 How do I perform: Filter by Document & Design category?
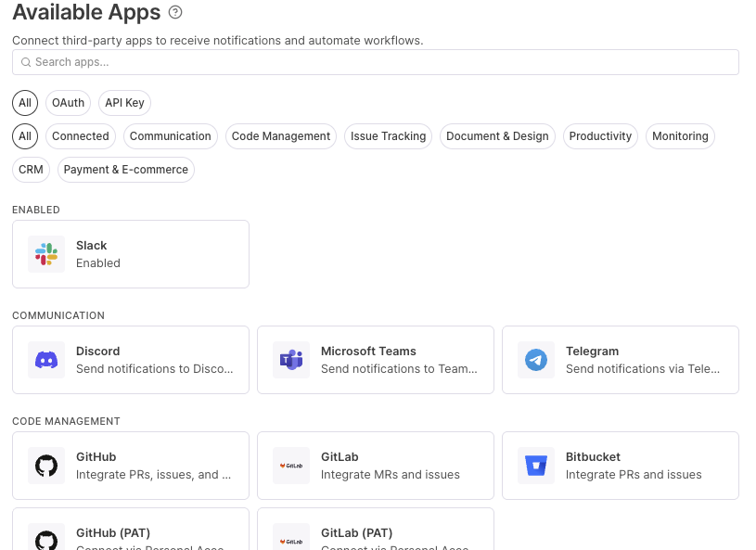coord(497,136)
